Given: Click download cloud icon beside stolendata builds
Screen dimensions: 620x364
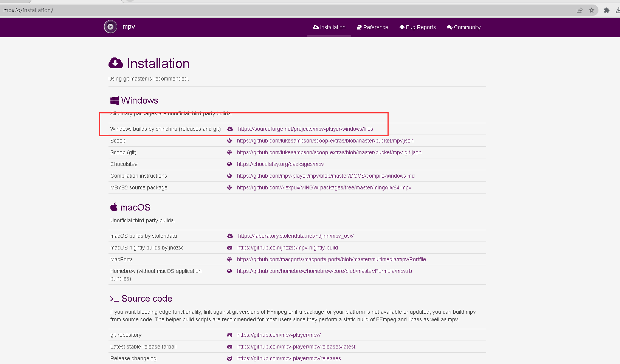Looking at the screenshot, I should [x=230, y=236].
